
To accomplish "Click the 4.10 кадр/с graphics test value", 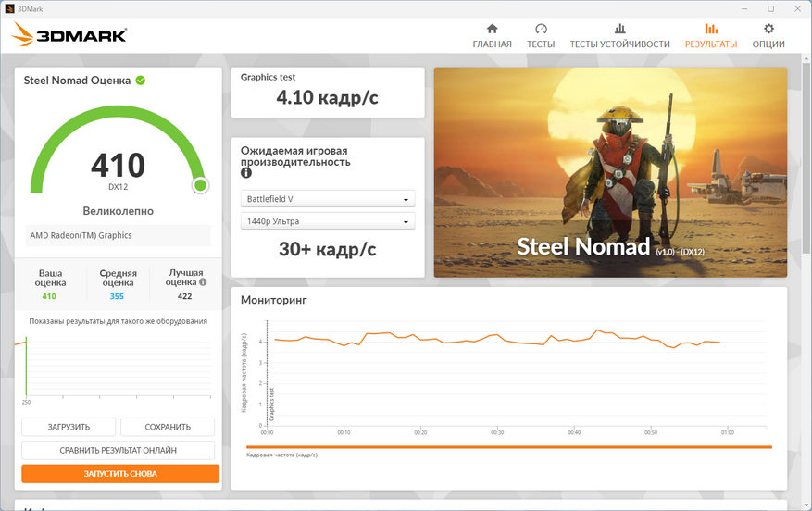I will 327,97.
